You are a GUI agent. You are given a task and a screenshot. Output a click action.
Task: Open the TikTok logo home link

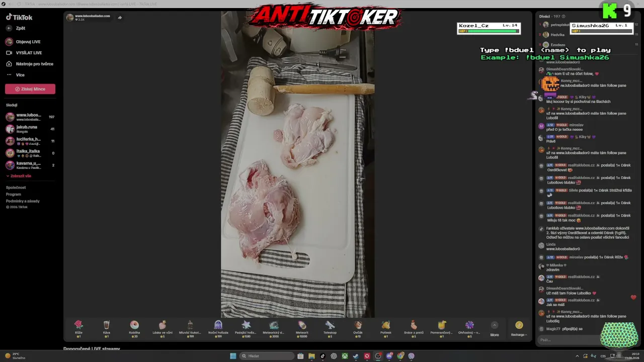coord(19,17)
